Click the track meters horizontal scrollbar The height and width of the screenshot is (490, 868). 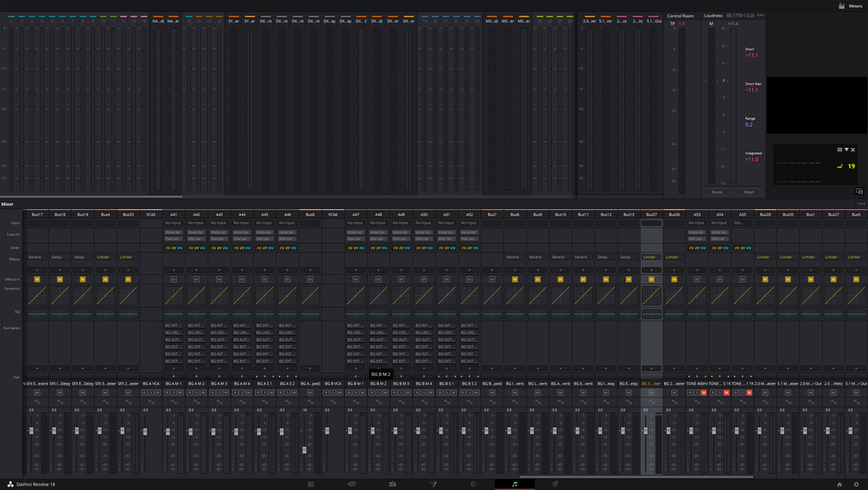92,196
